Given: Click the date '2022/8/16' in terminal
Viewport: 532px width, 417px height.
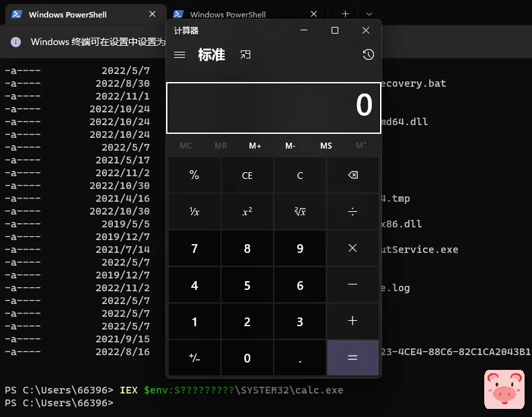Looking at the screenshot, I should tap(122, 352).
